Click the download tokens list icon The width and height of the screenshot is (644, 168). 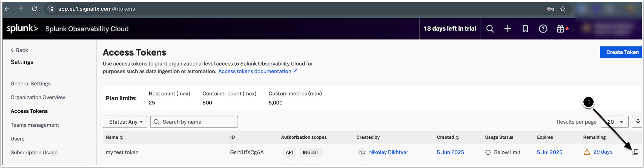point(638,122)
